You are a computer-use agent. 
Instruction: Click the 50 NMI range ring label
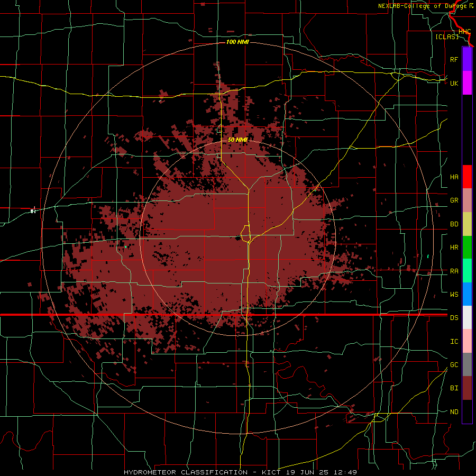pos(237,140)
